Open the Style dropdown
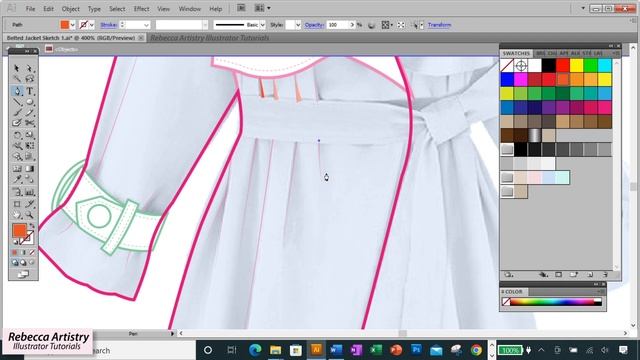The image size is (640, 360). [298, 25]
